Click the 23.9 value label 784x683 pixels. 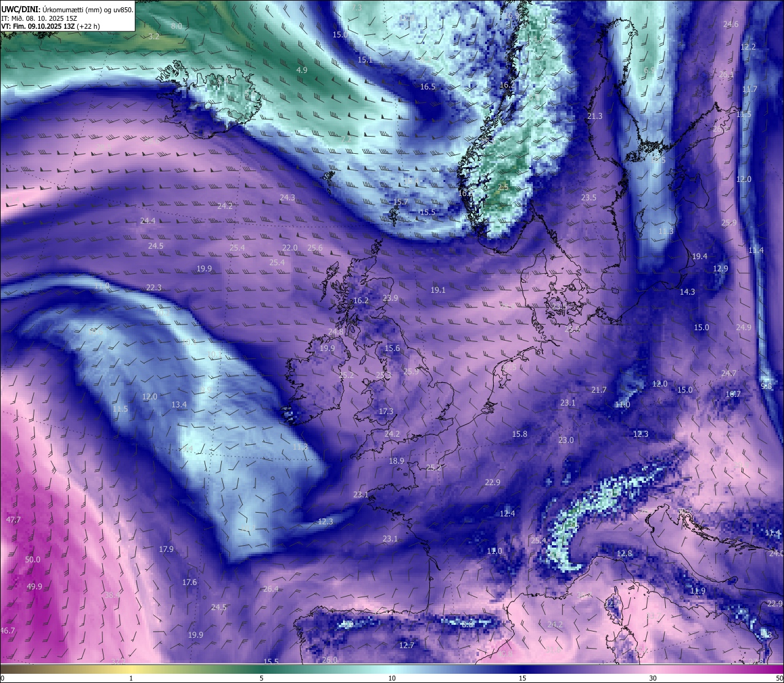pos(390,298)
